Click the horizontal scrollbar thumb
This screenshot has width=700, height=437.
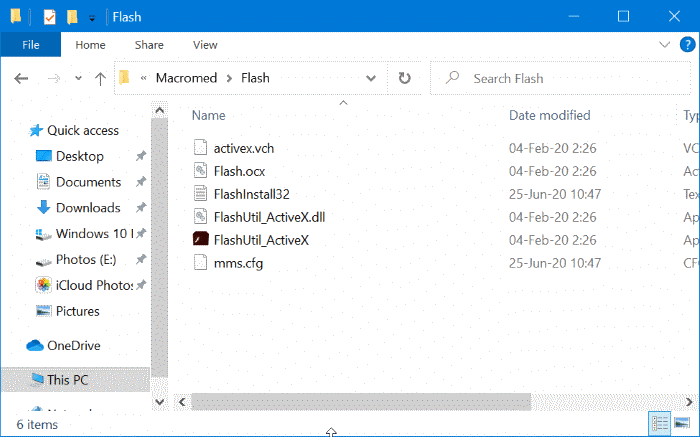click(x=361, y=402)
